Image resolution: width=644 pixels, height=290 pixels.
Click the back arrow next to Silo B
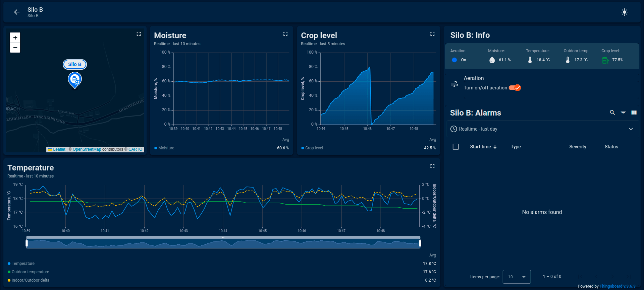click(x=17, y=12)
